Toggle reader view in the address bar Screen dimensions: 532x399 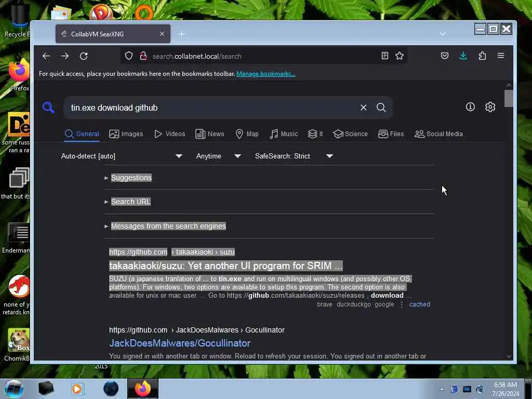(x=385, y=56)
